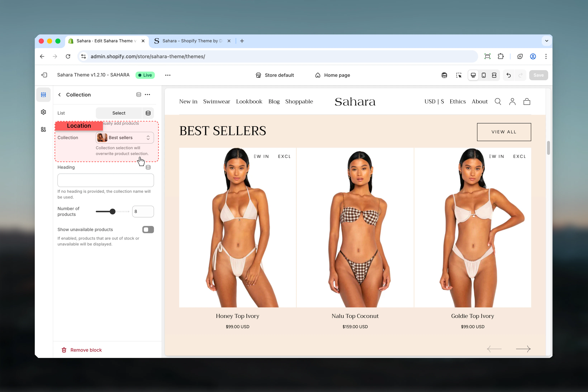This screenshot has height=392, width=588.
Task: Switch to Sahara Shopify Theme tab
Action: coord(192,41)
